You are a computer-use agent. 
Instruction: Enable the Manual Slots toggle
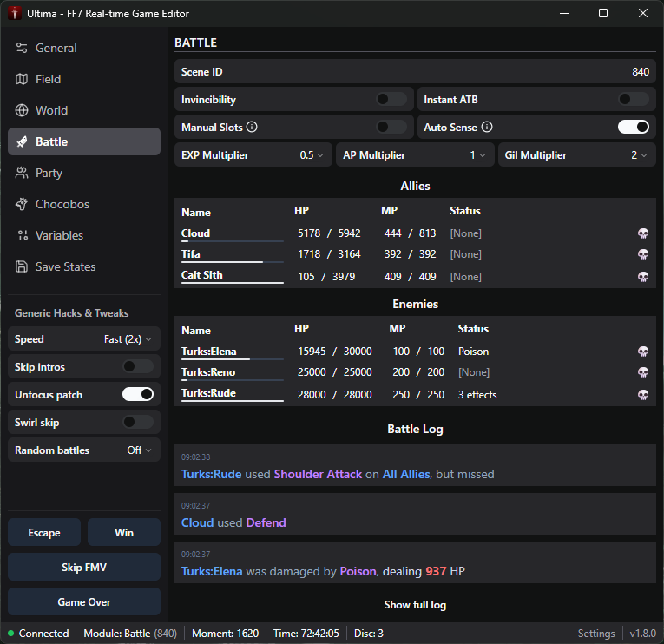pos(391,127)
